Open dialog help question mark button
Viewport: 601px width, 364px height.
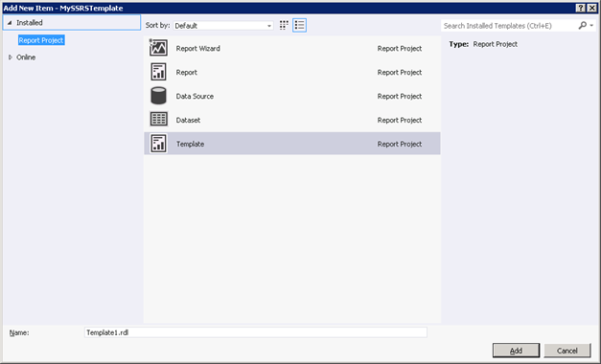(x=580, y=8)
